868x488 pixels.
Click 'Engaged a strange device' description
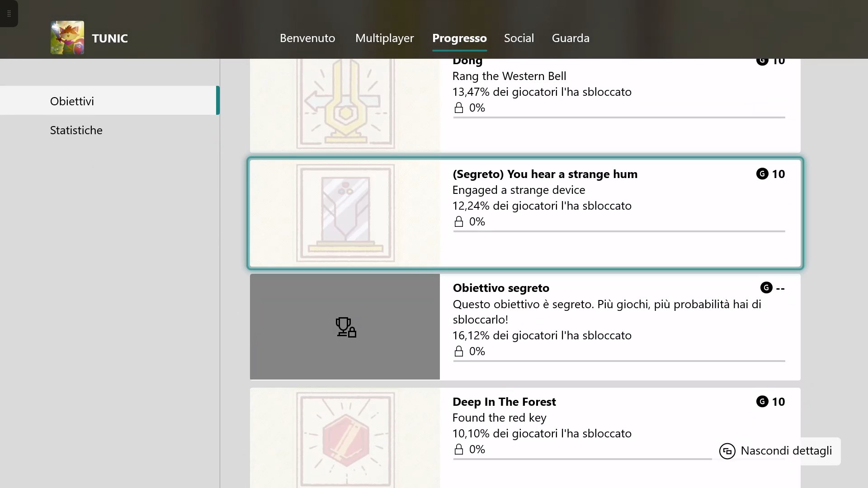point(519,190)
